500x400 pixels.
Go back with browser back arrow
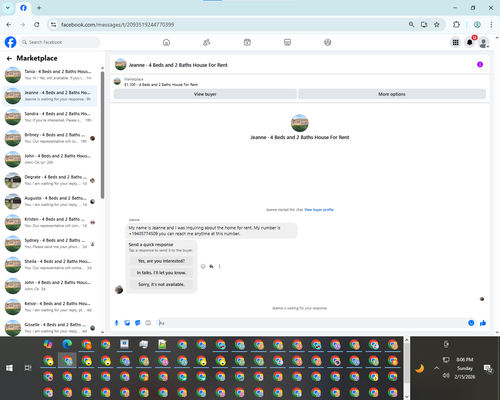coord(9,25)
